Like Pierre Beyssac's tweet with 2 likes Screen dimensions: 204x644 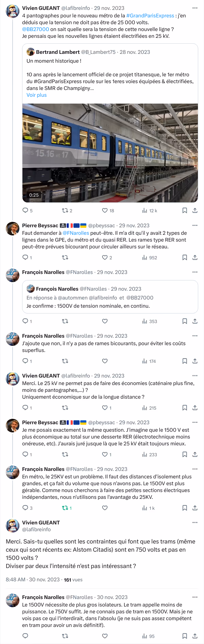(x=105, y=258)
